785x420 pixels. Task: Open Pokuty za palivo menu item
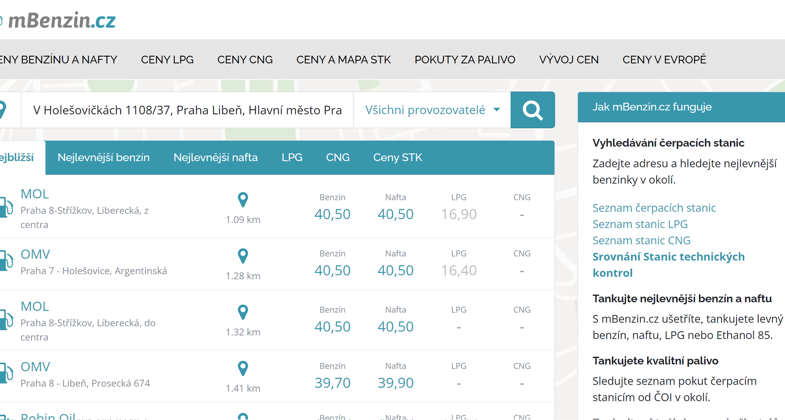point(465,60)
